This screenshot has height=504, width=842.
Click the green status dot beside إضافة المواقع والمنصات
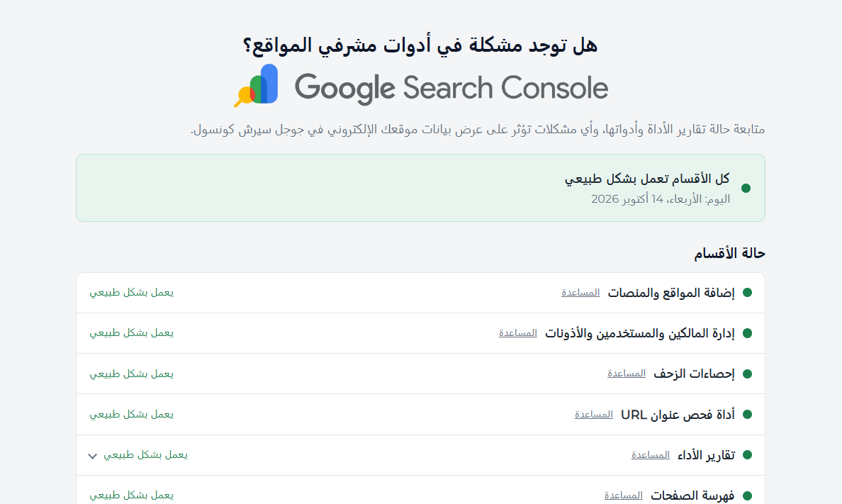pos(747,292)
